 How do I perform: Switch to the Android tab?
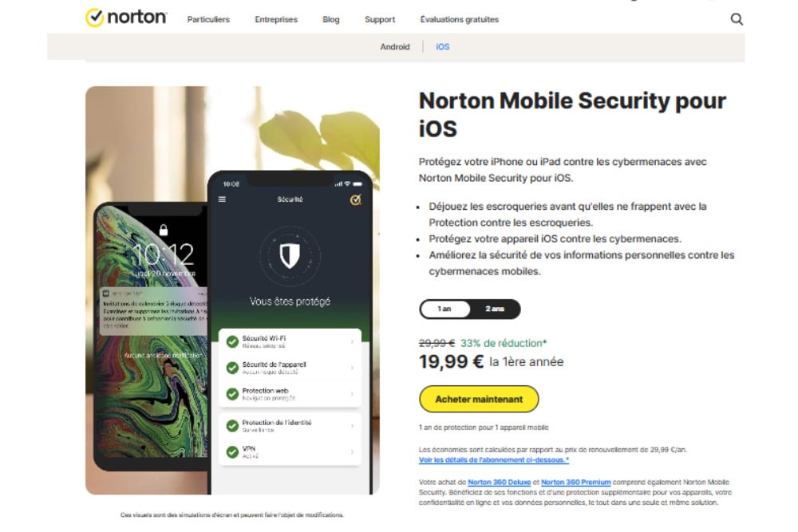coord(395,47)
